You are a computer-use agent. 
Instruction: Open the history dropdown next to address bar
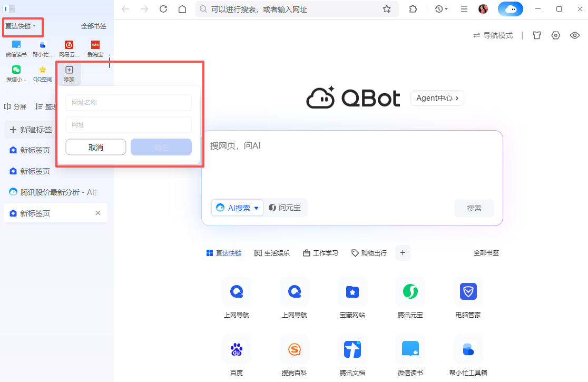[441, 9]
